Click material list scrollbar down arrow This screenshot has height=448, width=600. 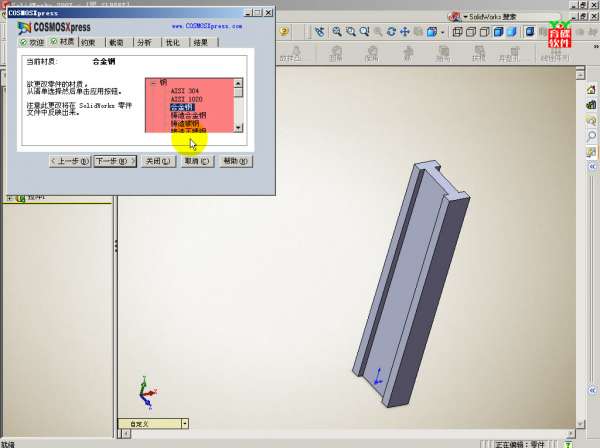pyautogui.click(x=239, y=128)
